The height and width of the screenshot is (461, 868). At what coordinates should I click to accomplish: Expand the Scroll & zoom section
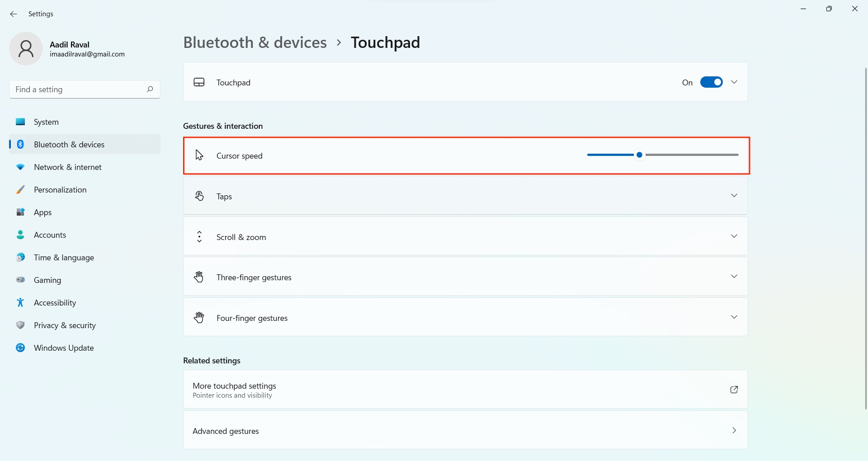[734, 236]
